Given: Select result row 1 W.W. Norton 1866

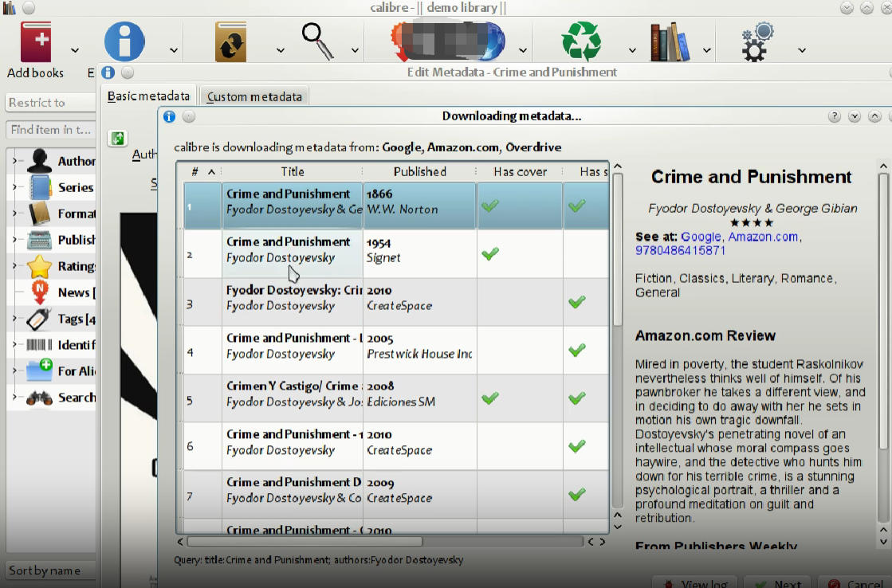Looking at the screenshot, I should (x=396, y=206).
